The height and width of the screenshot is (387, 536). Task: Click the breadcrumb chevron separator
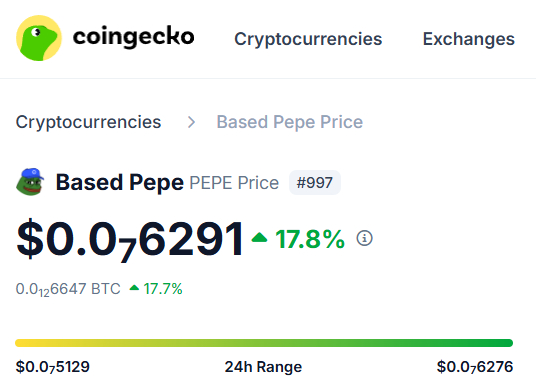pos(191,122)
